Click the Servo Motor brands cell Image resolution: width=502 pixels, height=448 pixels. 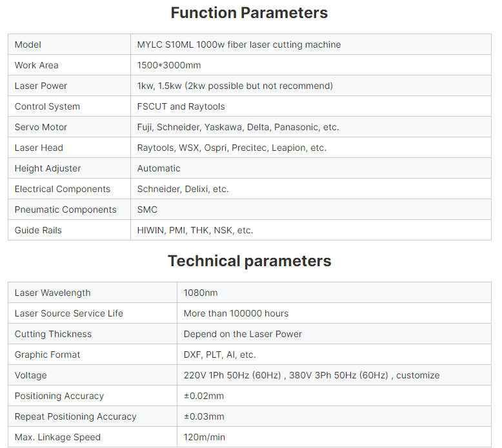(x=311, y=127)
